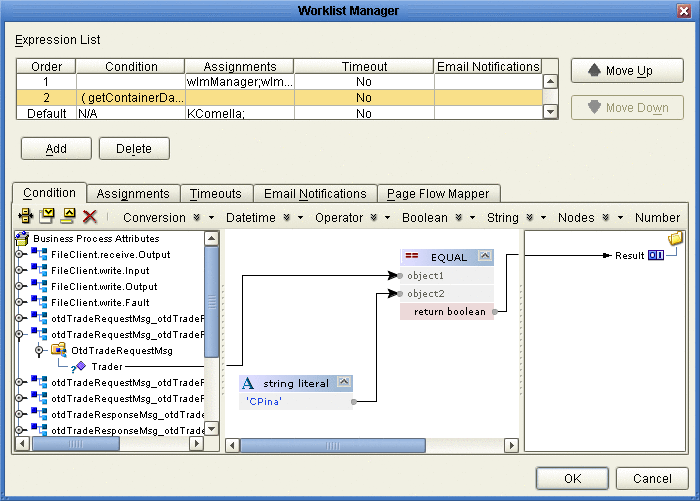
Task: Click the double chevron next to Boolean
Action: click(459, 217)
